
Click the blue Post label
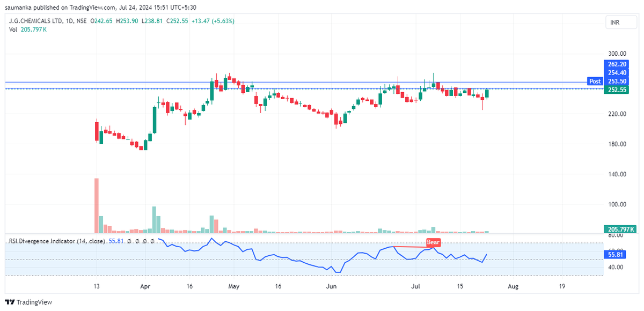(595, 81)
